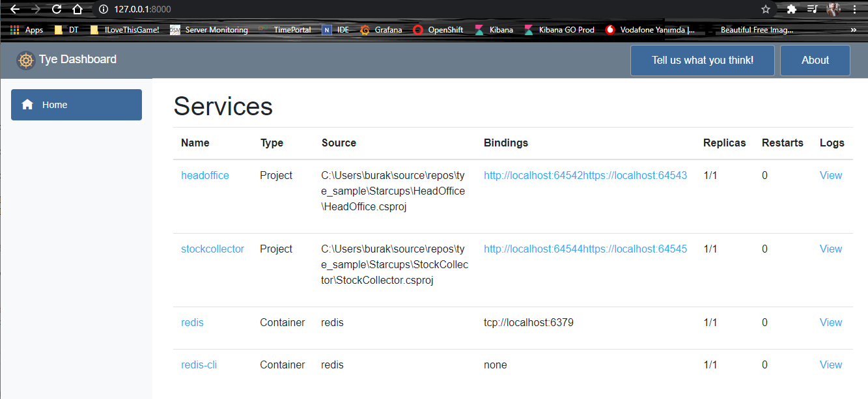The image size is (868, 399).
Task: Open the Grafana bookmark
Action: 382,30
